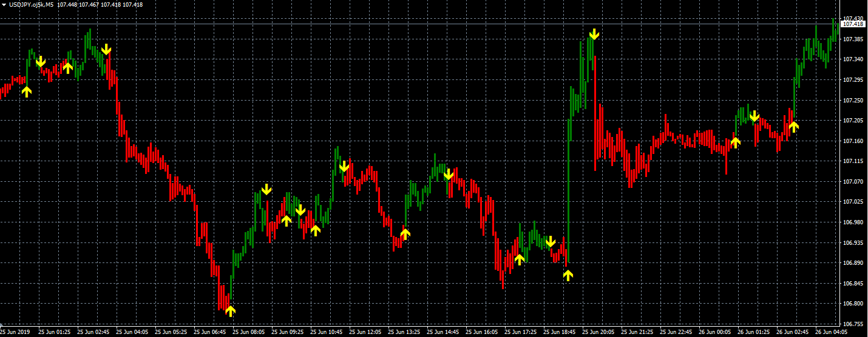Click the 25 Jun 14:45 time label

coord(443,332)
